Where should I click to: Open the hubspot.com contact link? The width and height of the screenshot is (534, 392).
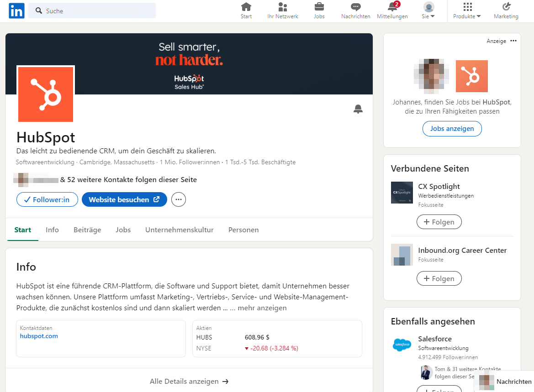pos(39,336)
